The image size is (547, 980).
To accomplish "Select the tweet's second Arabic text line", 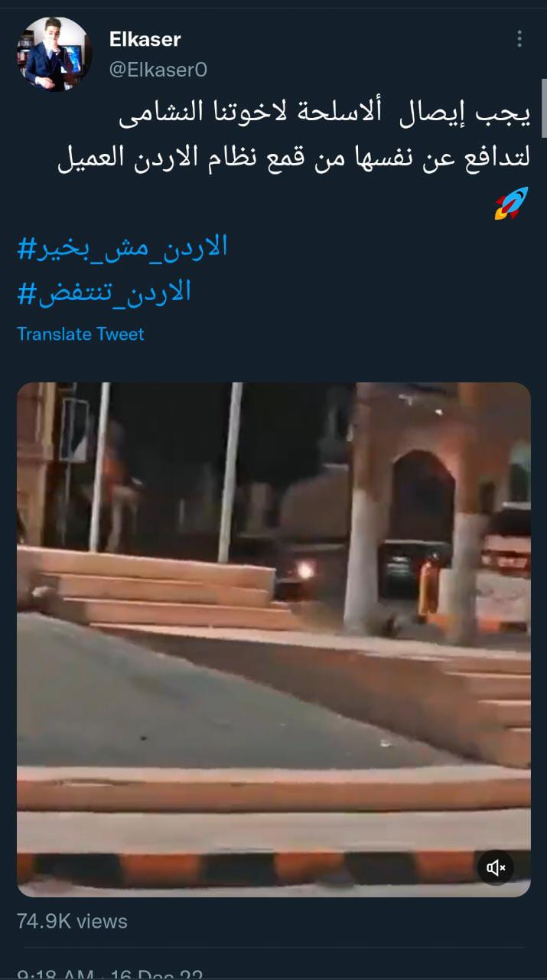I will pyautogui.click(x=294, y=158).
